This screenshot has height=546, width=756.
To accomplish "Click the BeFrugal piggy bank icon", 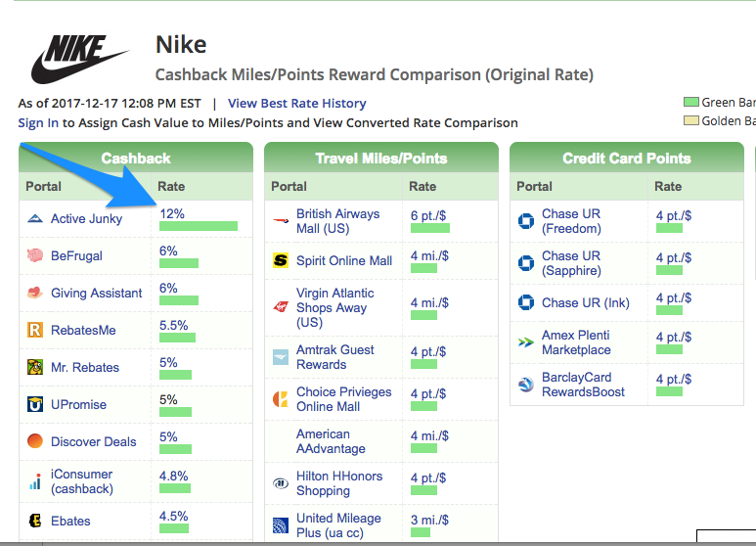I will [35, 255].
